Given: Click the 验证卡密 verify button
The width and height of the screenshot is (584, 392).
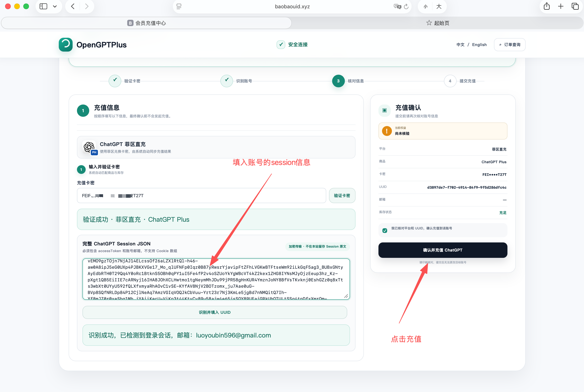Looking at the screenshot, I should 342,195.
